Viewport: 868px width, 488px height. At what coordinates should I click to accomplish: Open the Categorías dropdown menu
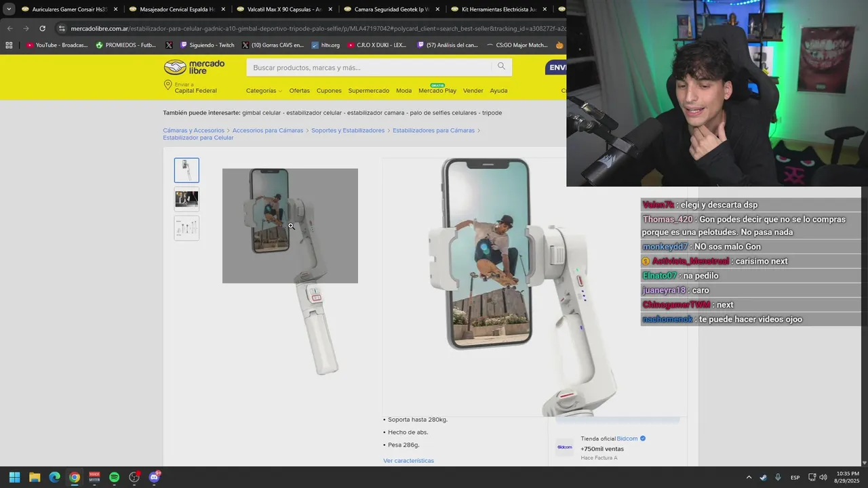[264, 91]
